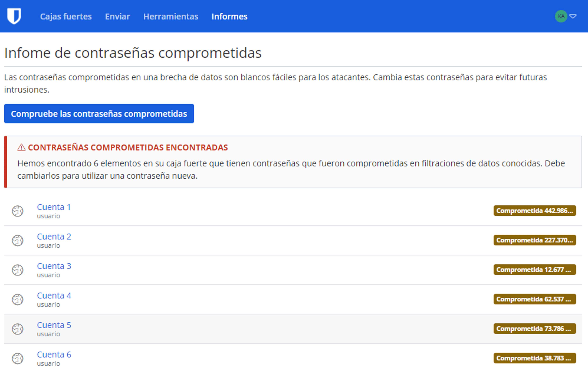The width and height of the screenshot is (588, 374).
Task: Click globe icon next to Cuenta 5
Action: [x=17, y=329]
